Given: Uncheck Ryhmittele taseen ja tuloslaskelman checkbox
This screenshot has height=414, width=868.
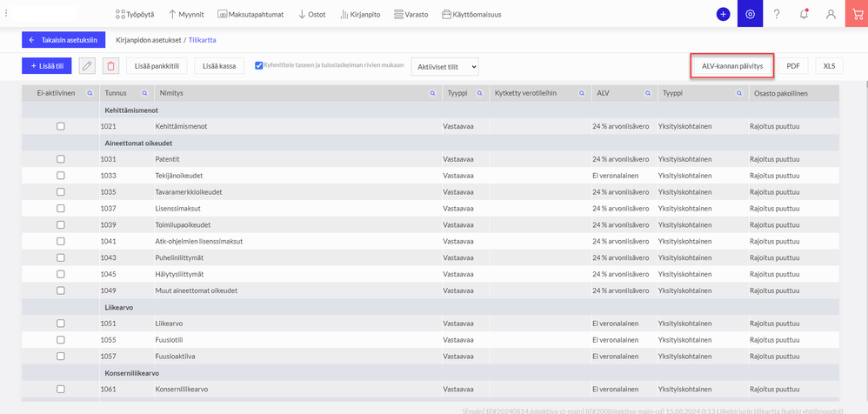Looking at the screenshot, I should pos(258,65).
